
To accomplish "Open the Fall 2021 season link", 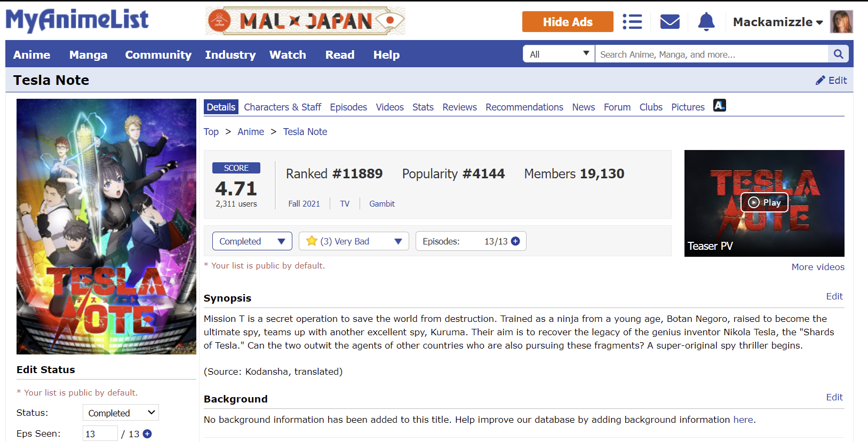I will [304, 204].
